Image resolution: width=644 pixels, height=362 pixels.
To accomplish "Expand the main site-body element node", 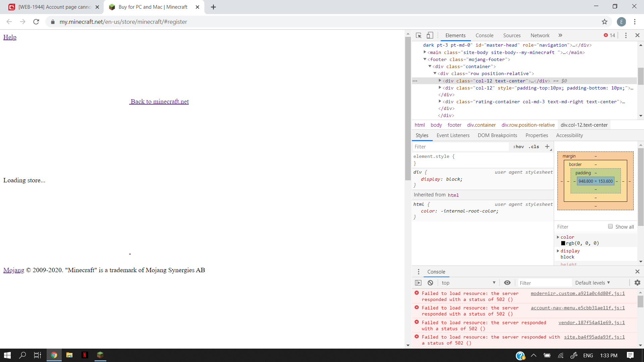I will 425,52.
